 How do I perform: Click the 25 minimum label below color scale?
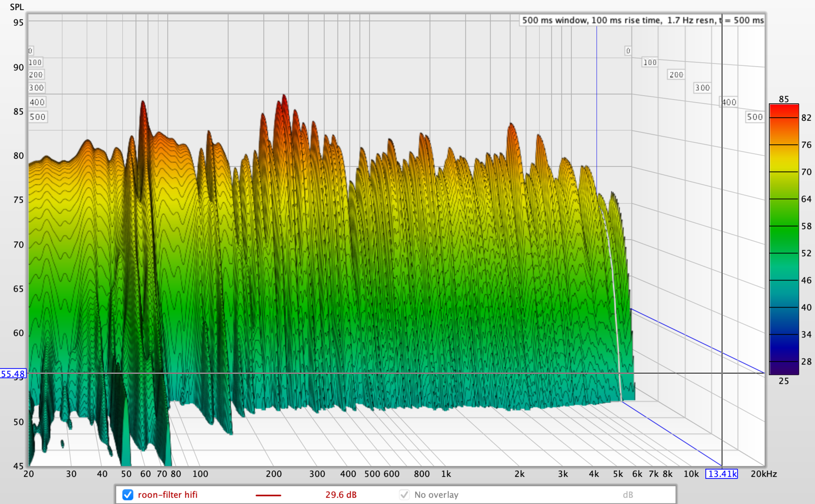[x=784, y=381]
